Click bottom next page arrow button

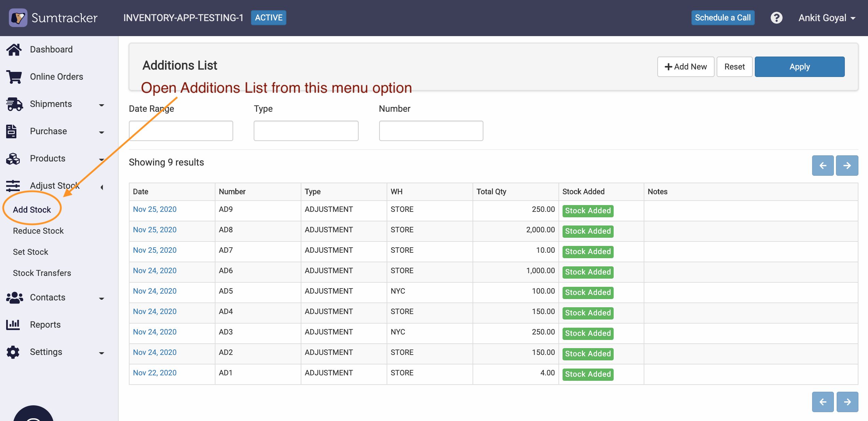pyautogui.click(x=847, y=402)
